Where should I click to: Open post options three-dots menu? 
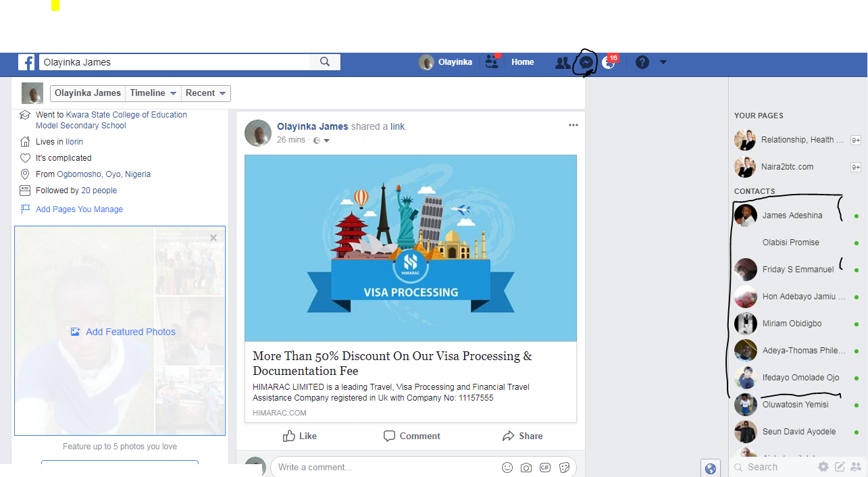[573, 125]
